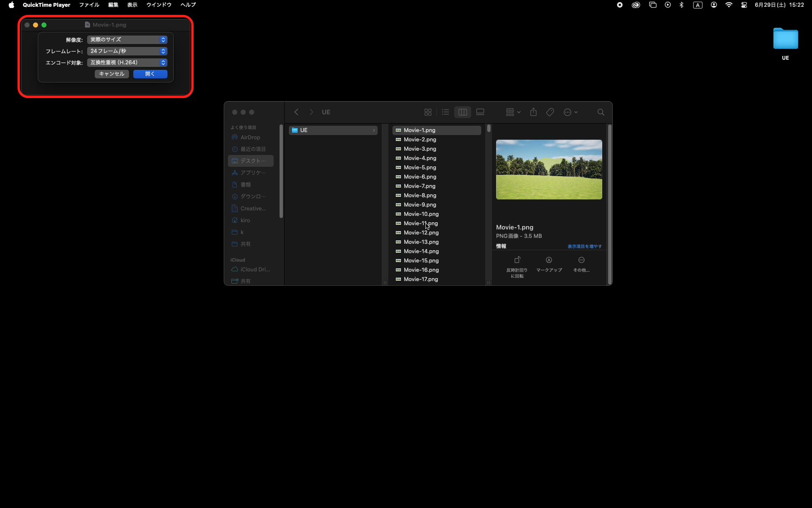
Task: Click the その他... preview action
Action: [581, 265]
